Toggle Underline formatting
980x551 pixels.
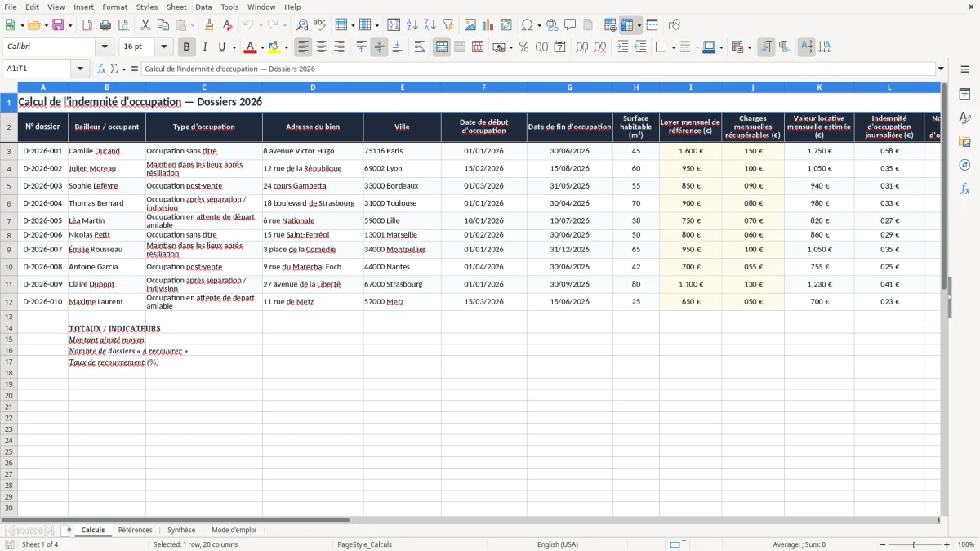(x=222, y=47)
